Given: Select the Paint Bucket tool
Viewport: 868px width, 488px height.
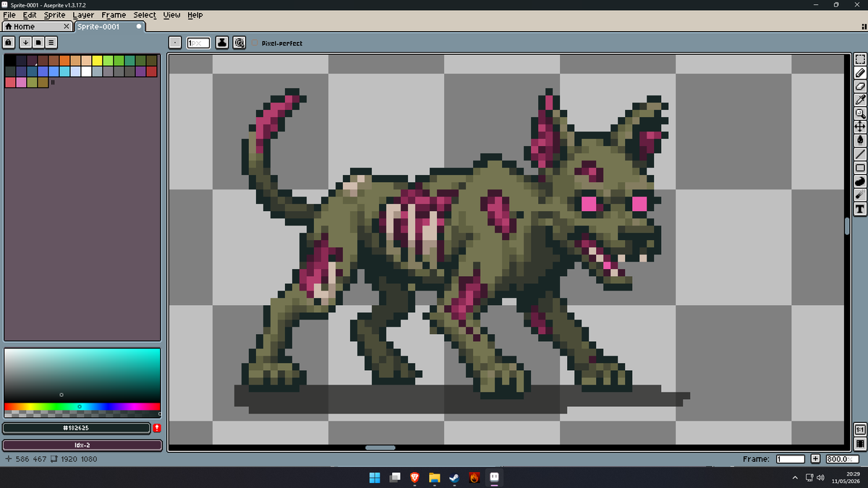Looking at the screenshot, I should [x=860, y=140].
